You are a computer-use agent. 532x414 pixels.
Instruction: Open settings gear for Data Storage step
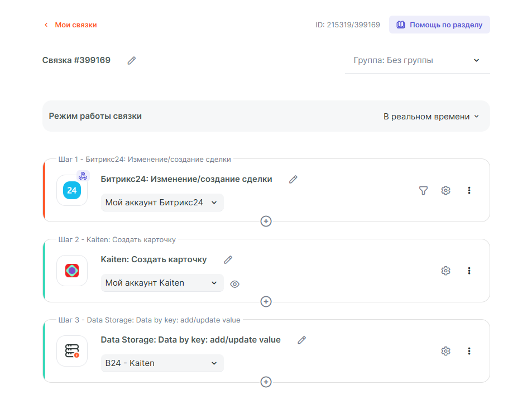click(445, 352)
